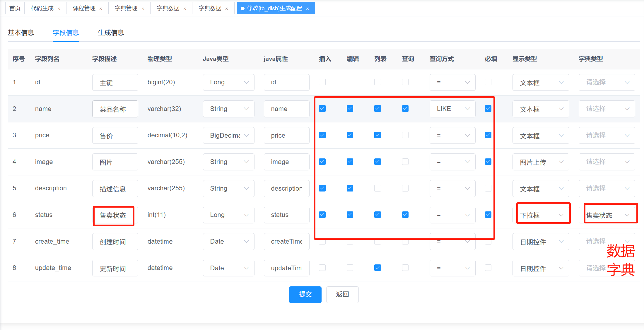Open the BigDecimal Java类型 dropdown on the price row
Viewport: 644px width, 330px height.
click(228, 135)
